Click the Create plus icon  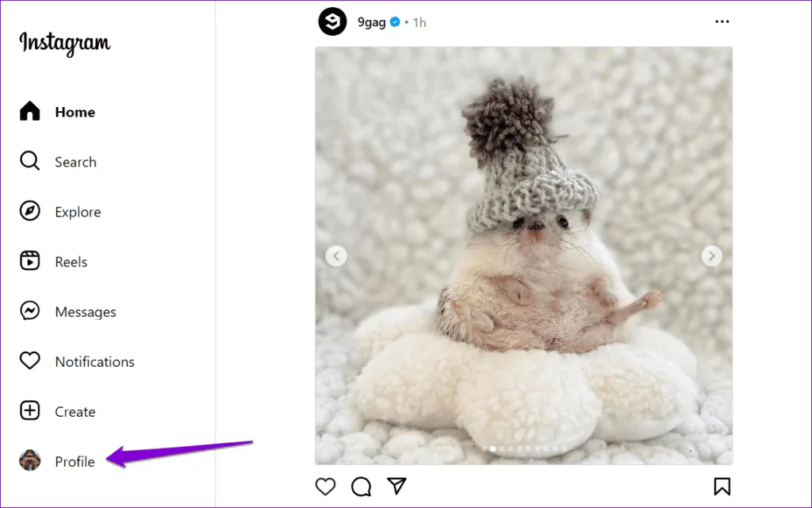(x=30, y=411)
